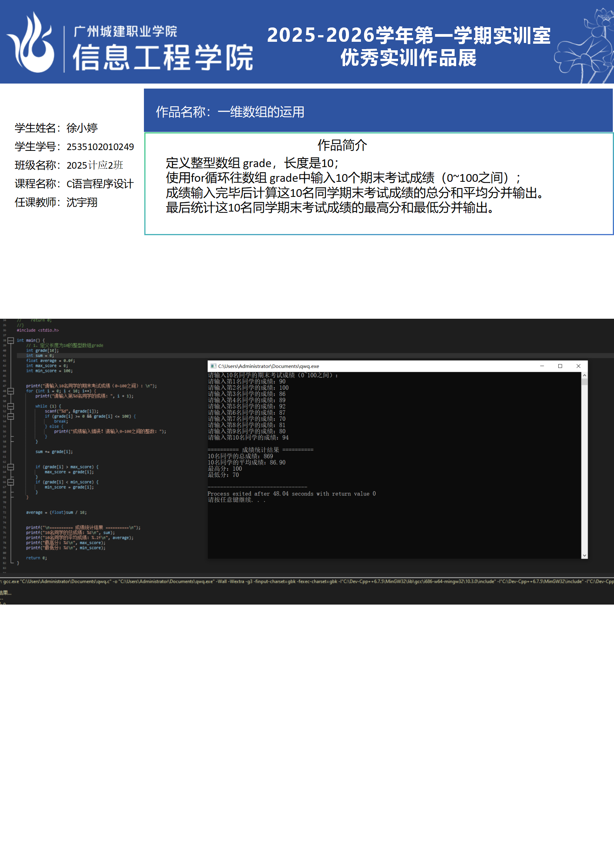614x868 pixels.
Task: Click the #include <stdio.h> line
Action: click(x=38, y=330)
